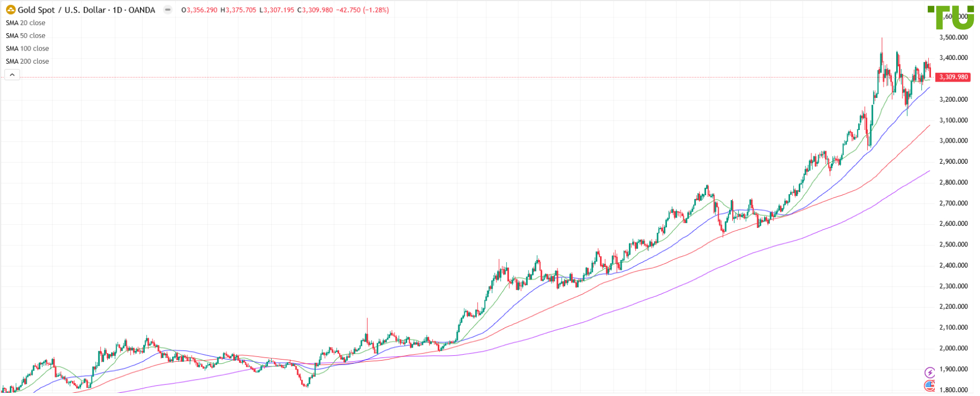This screenshot has height=396, width=980.
Task: Click the market status pill beside OANDA
Action: [168, 10]
